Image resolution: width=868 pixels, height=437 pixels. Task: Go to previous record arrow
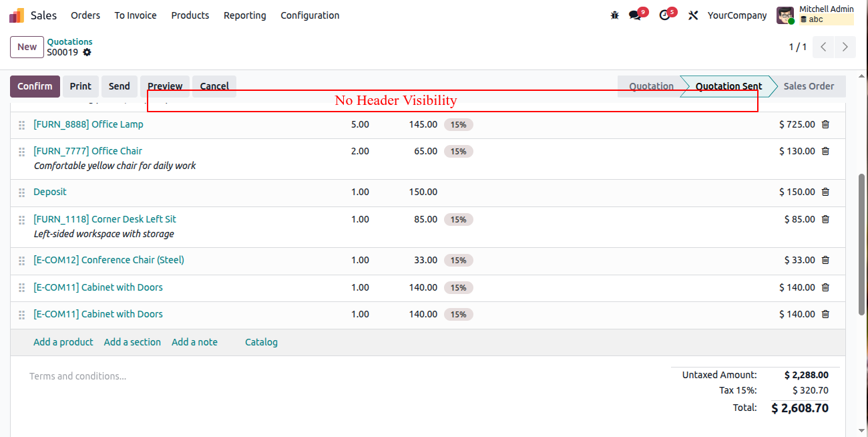[824, 47]
